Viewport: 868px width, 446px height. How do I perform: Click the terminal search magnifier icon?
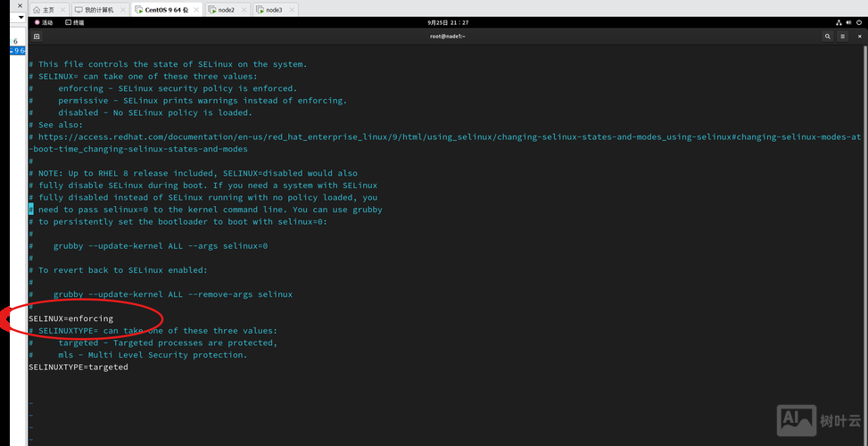point(828,37)
